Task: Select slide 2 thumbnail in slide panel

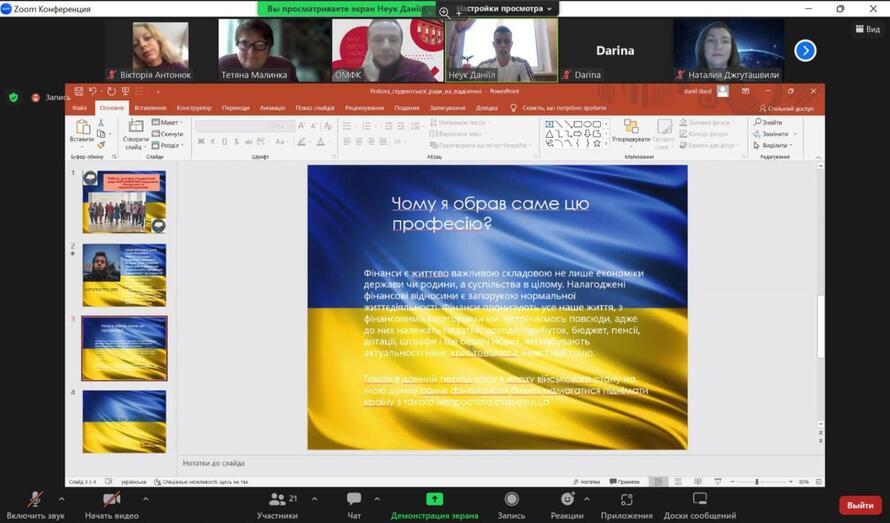Action: [x=124, y=274]
